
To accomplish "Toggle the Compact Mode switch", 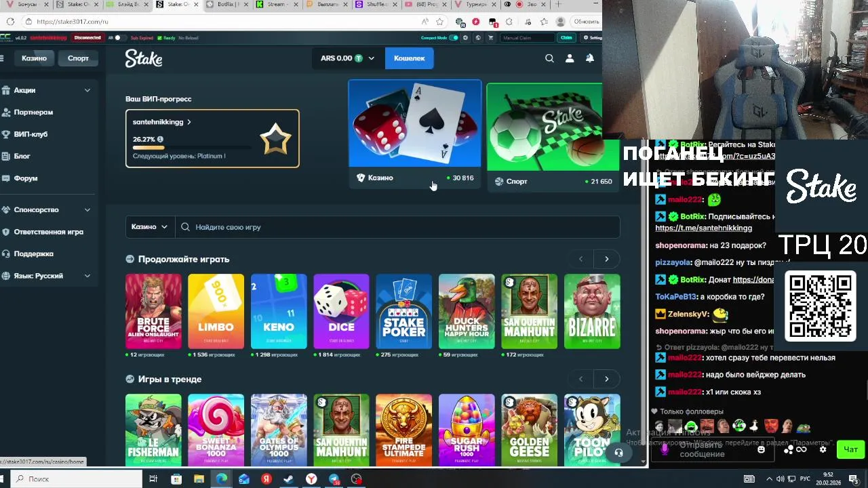I will pos(454,38).
